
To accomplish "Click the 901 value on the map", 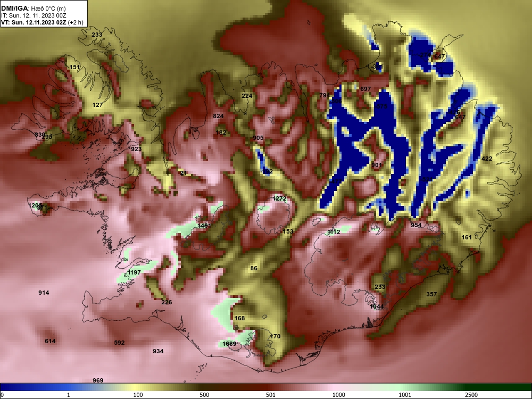I will (x=376, y=165).
